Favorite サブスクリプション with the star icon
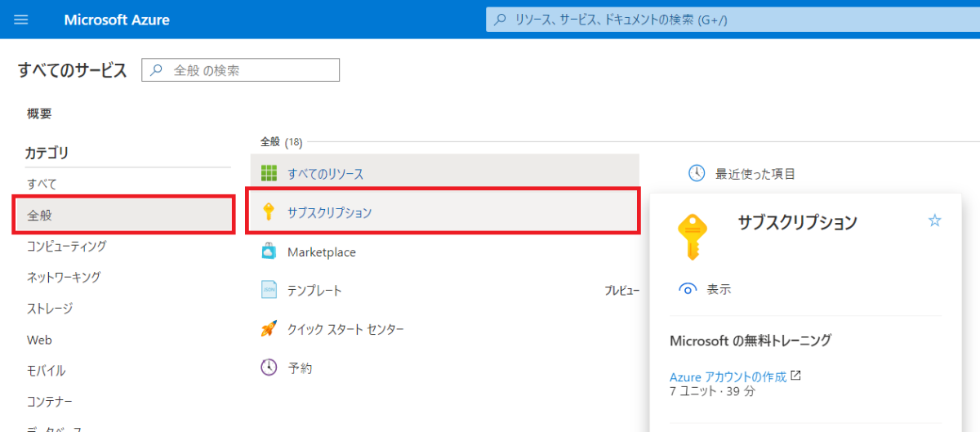This screenshot has width=980, height=432. click(935, 220)
